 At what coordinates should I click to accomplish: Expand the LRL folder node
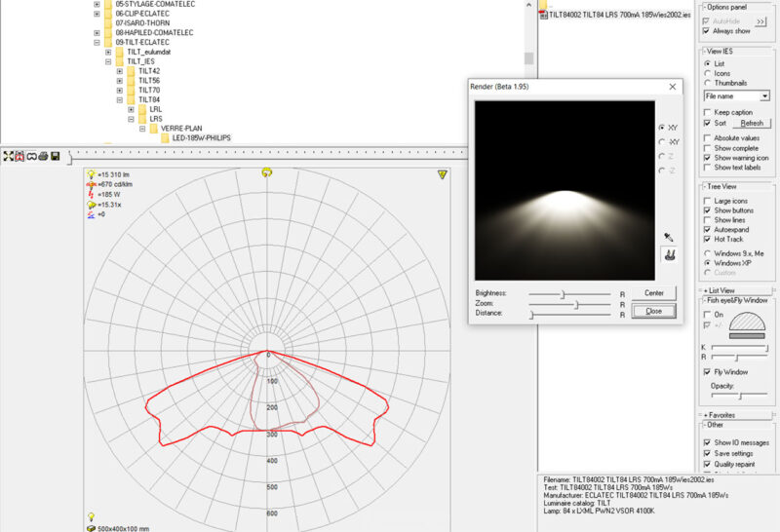click(x=131, y=109)
